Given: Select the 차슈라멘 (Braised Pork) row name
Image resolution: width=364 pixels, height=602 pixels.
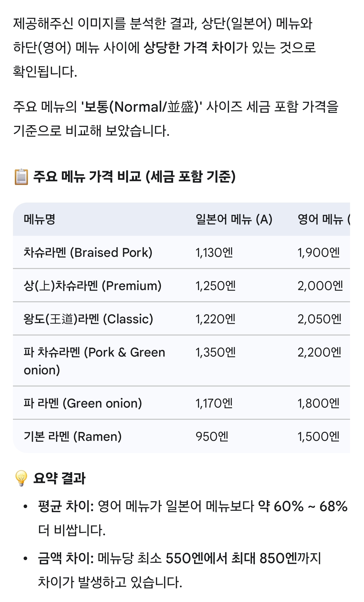Looking at the screenshot, I should tap(88, 253).
